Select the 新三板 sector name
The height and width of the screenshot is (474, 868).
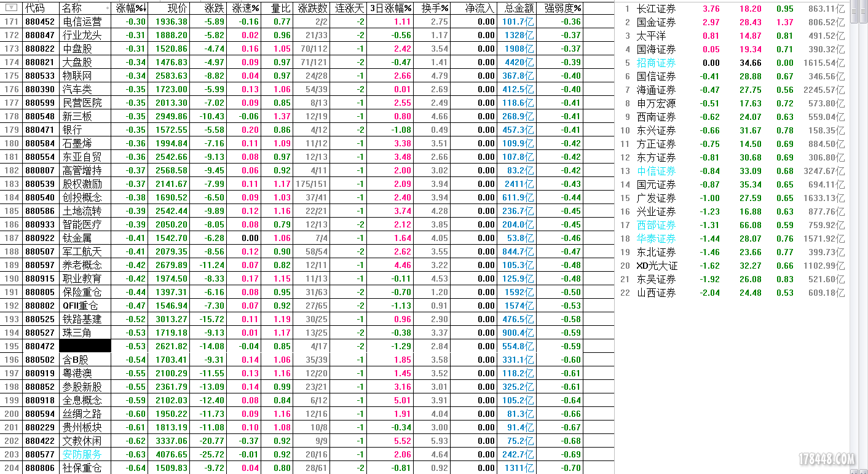(77, 116)
